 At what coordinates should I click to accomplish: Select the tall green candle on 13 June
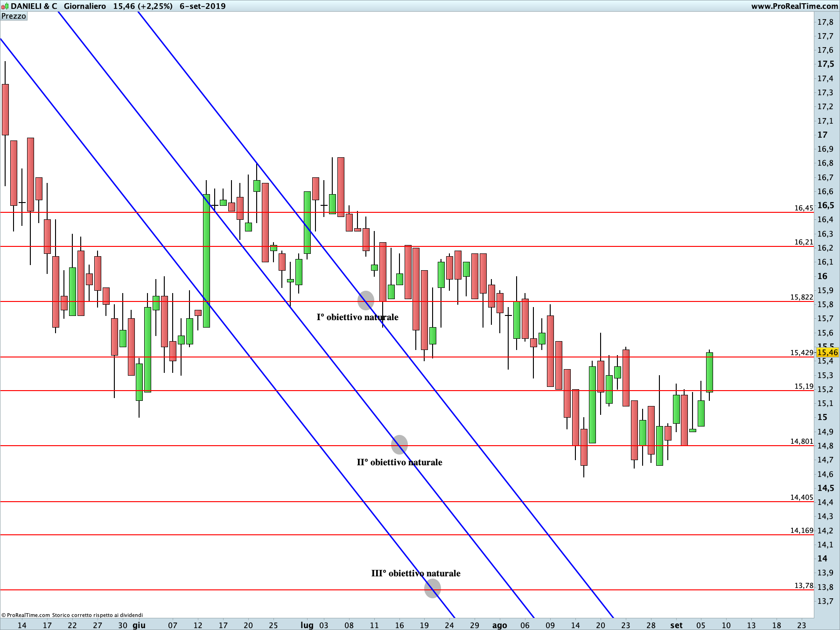206,261
